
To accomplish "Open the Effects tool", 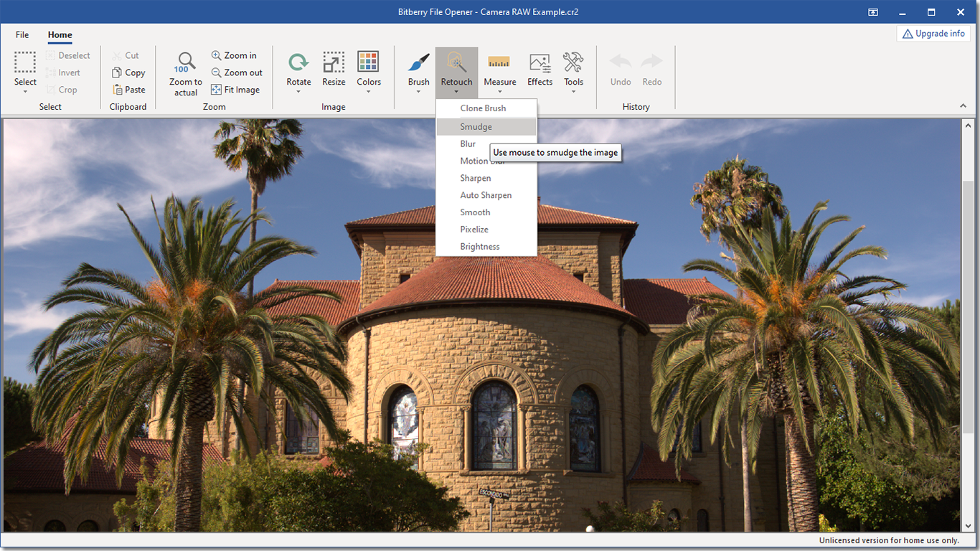I will tap(540, 68).
